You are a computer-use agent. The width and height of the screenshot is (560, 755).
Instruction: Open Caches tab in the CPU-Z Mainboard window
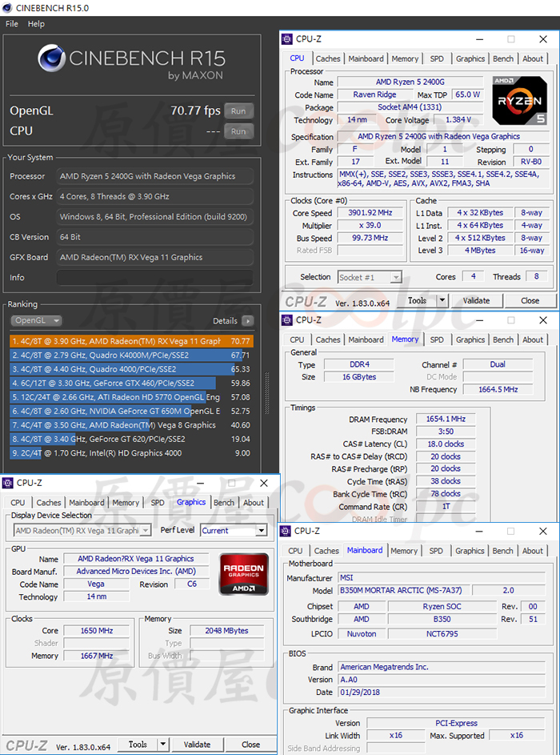click(x=326, y=550)
